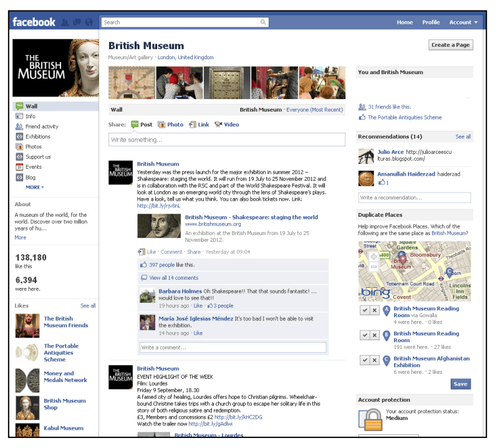Open notifications globe icon in top bar
Screen dimensions: 500x448
point(89,22)
